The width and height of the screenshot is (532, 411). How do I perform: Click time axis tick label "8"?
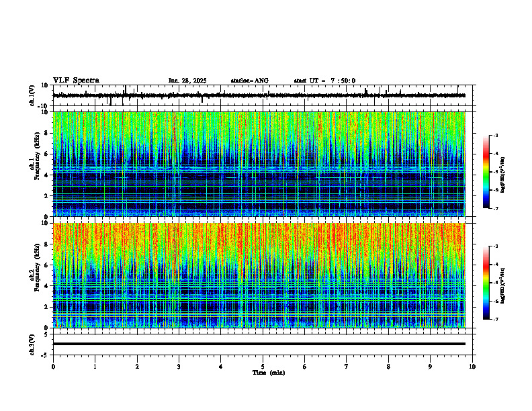[x=388, y=367]
